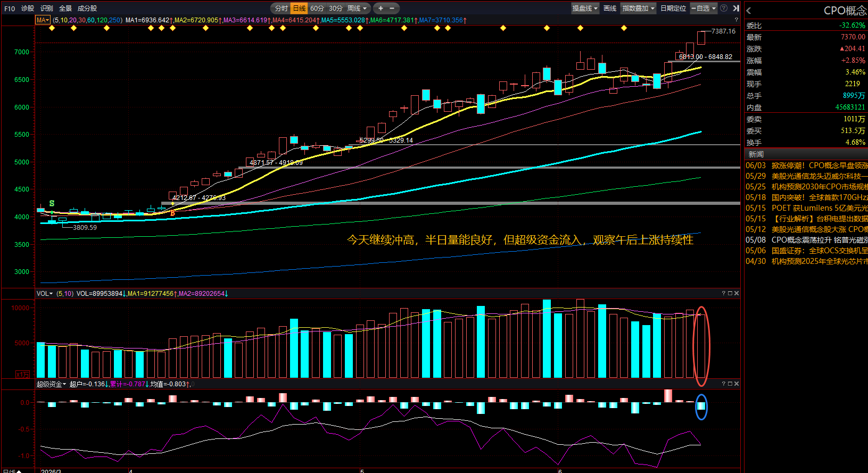This screenshot has width=868, height=473.
Task: Close the 超级资金 indicator panel
Action: 737,384
